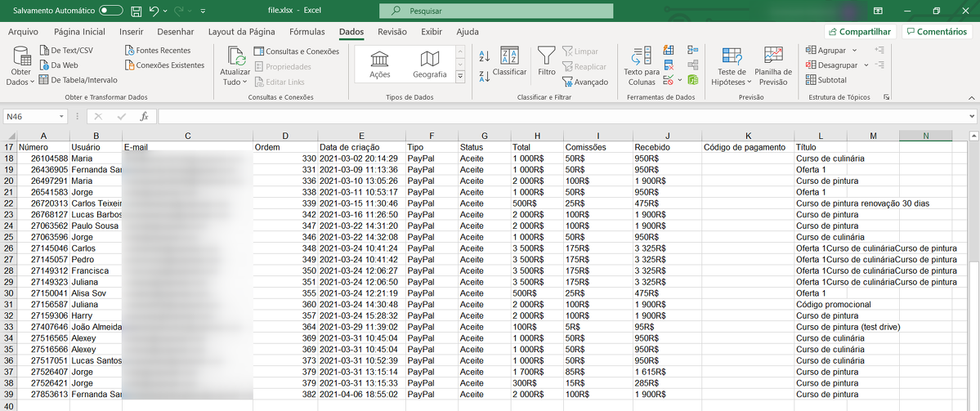Open Texto para Colunas tool

[x=642, y=57]
